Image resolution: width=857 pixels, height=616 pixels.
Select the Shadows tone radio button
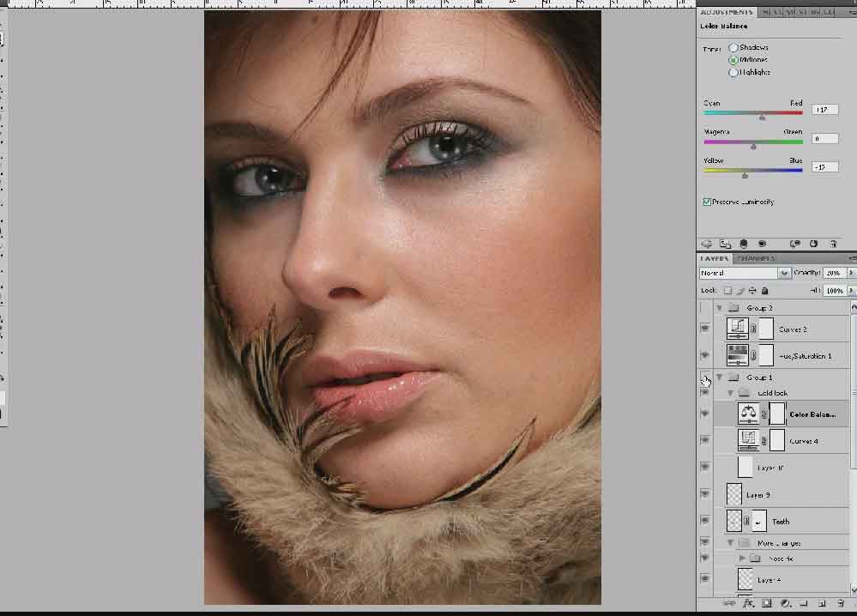click(733, 47)
